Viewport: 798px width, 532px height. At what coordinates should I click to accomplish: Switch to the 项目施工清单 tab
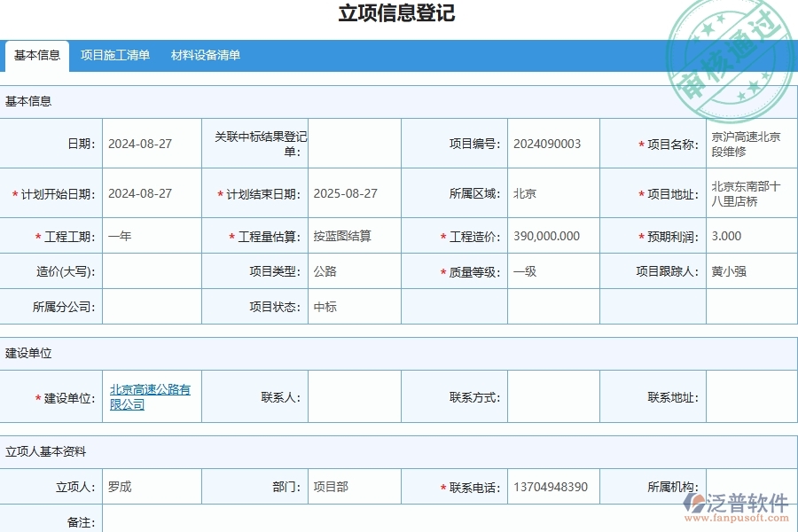pos(116,55)
